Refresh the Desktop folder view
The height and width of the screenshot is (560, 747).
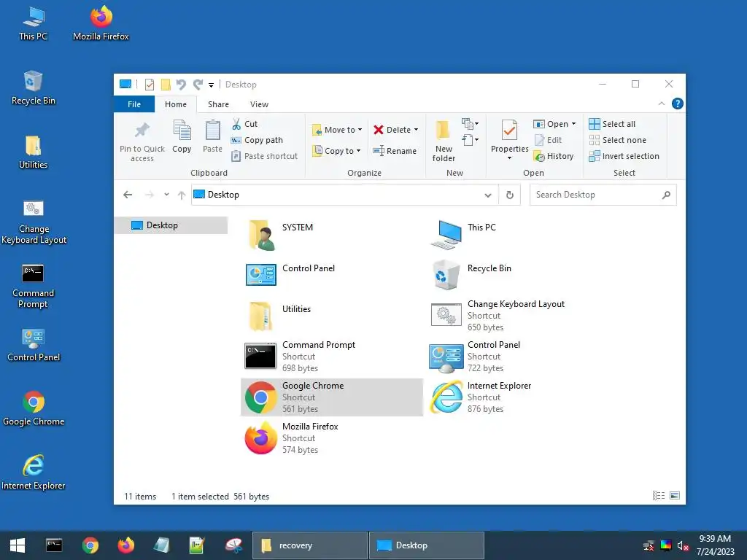509,195
